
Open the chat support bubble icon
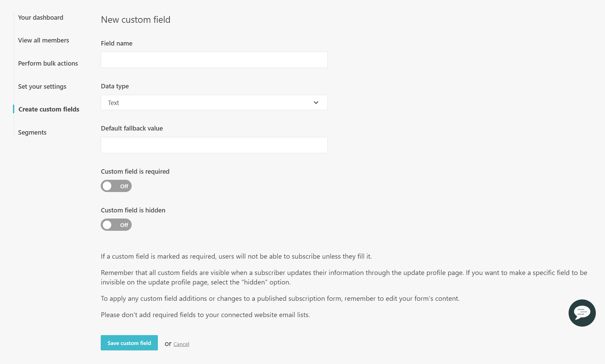(x=582, y=313)
